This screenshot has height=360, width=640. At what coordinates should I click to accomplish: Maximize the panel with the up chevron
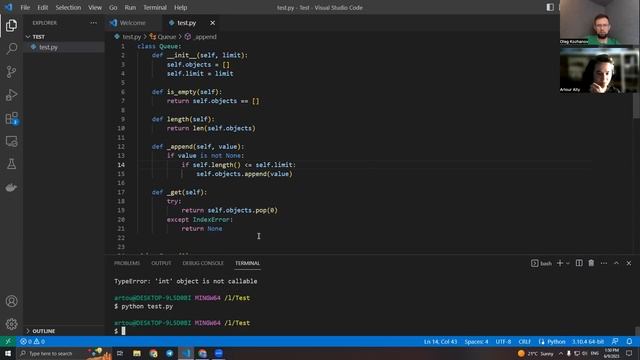[x=616, y=263]
